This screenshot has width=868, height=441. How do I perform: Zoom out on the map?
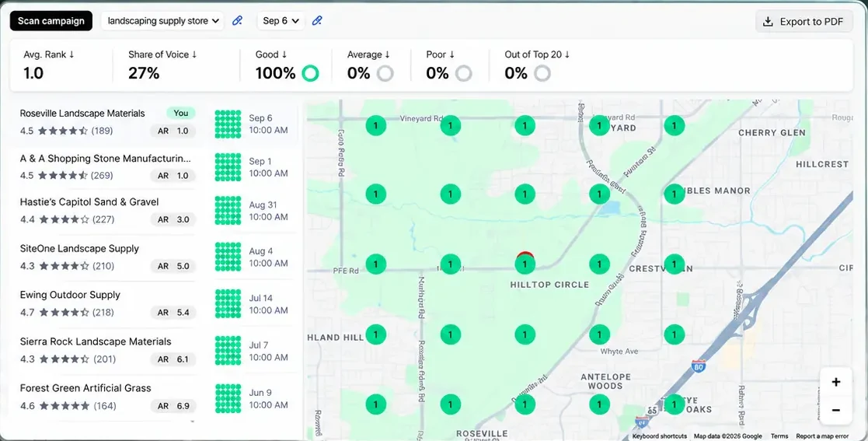pyautogui.click(x=836, y=410)
